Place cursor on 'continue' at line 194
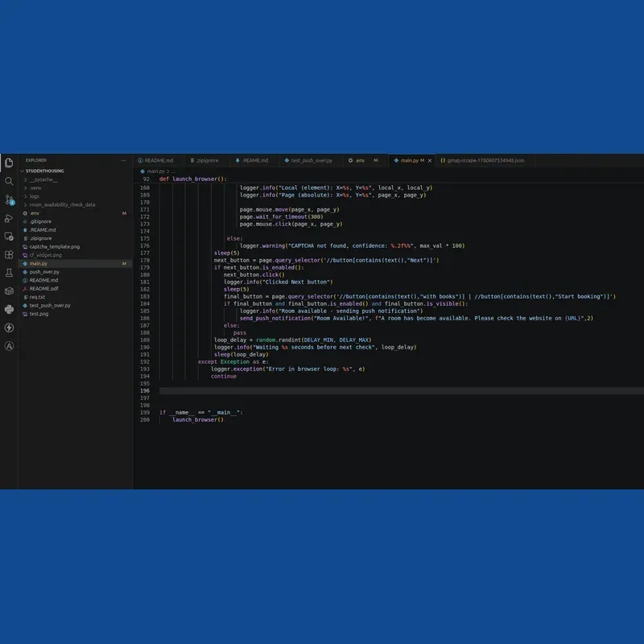Screen dimensions: 644x644 (224, 376)
